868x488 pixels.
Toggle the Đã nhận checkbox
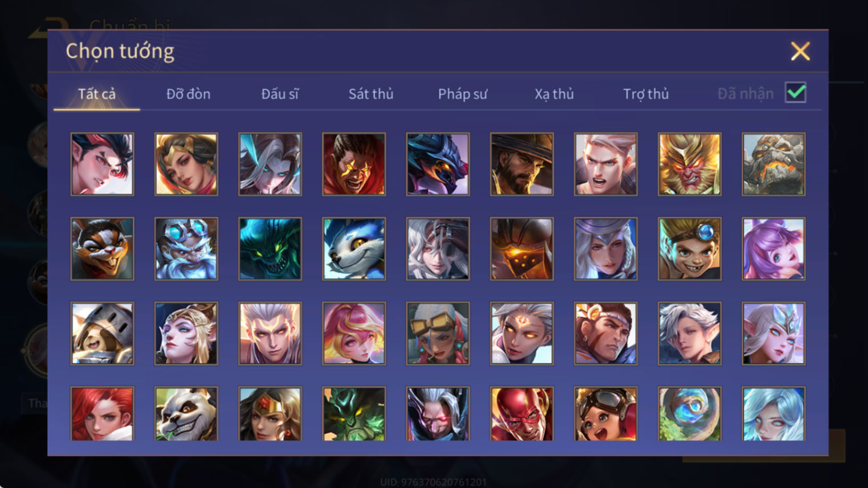coord(796,93)
